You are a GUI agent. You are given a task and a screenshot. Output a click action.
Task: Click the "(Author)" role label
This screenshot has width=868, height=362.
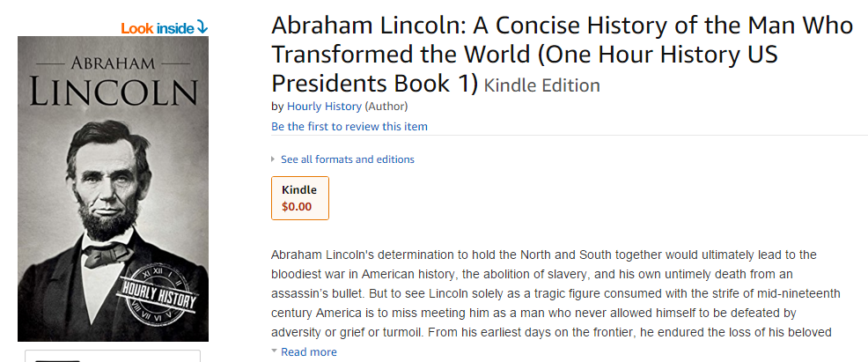(386, 107)
